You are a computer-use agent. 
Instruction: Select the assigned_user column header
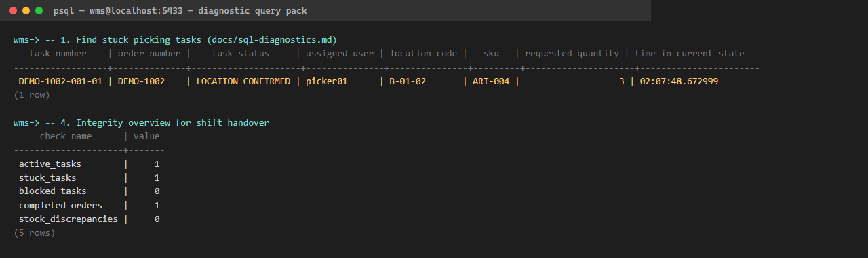[x=340, y=53]
